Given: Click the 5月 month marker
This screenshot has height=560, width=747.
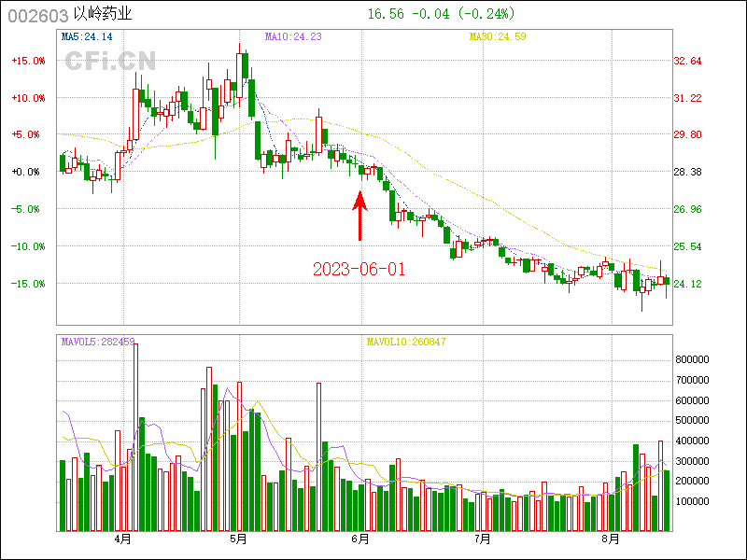Looking at the screenshot, I should pos(239,539).
